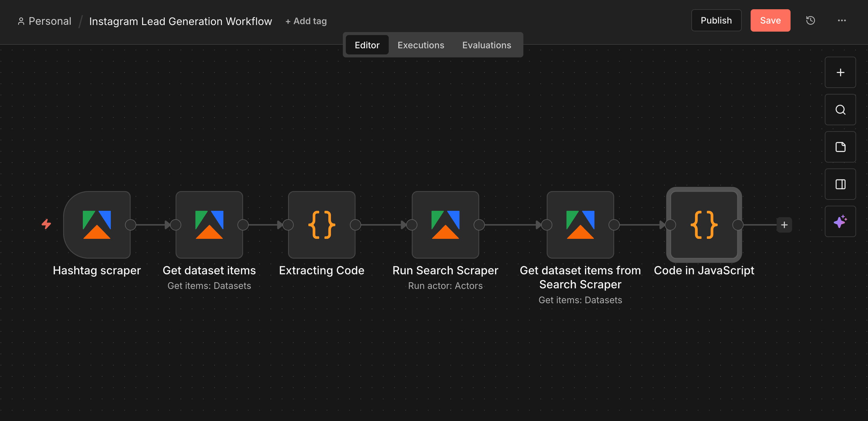
Task: Save the Instagram Lead Generation Workflow
Action: (x=770, y=20)
